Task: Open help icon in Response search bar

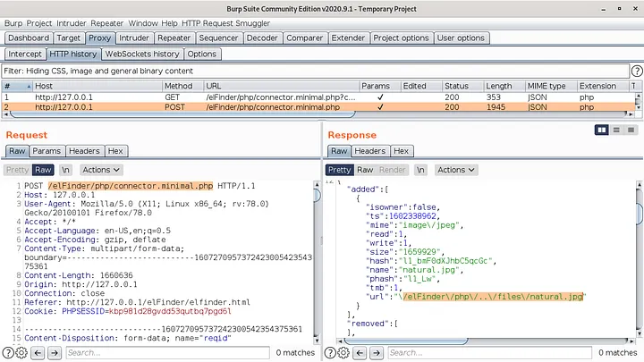Action: [330, 352]
